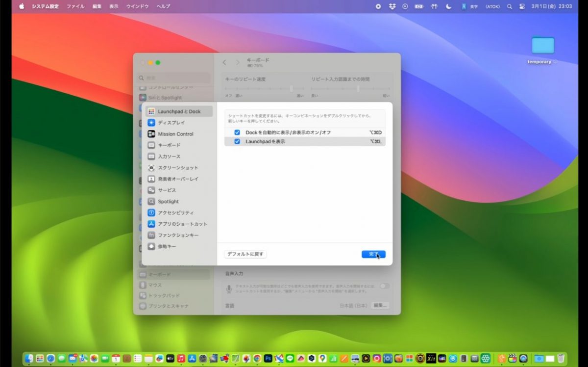The height and width of the screenshot is (367, 588).
Task: Open the Apple TV app in Dock
Action: 171,359
